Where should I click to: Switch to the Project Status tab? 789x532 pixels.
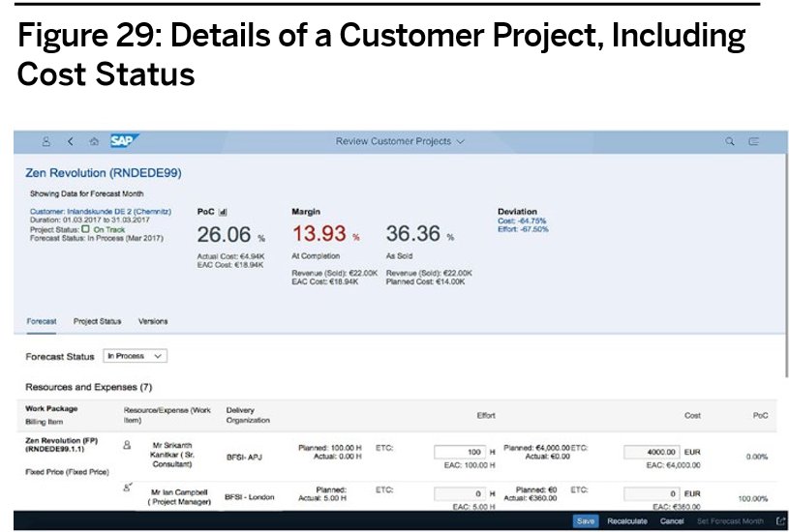(x=97, y=321)
